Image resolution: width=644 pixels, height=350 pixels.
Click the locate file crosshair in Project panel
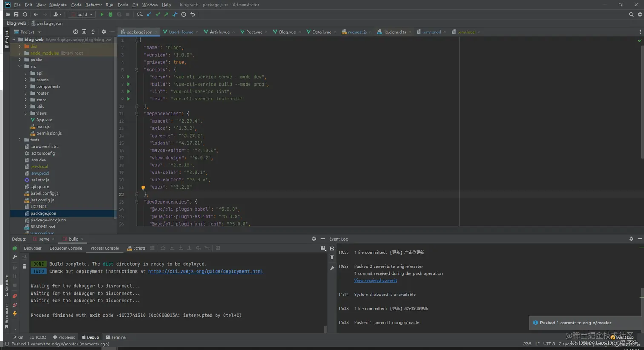75,32
